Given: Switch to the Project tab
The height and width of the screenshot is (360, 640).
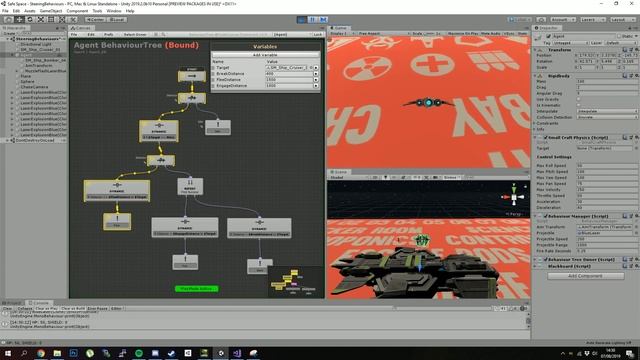Looking at the screenshot, I should pos(13,303).
